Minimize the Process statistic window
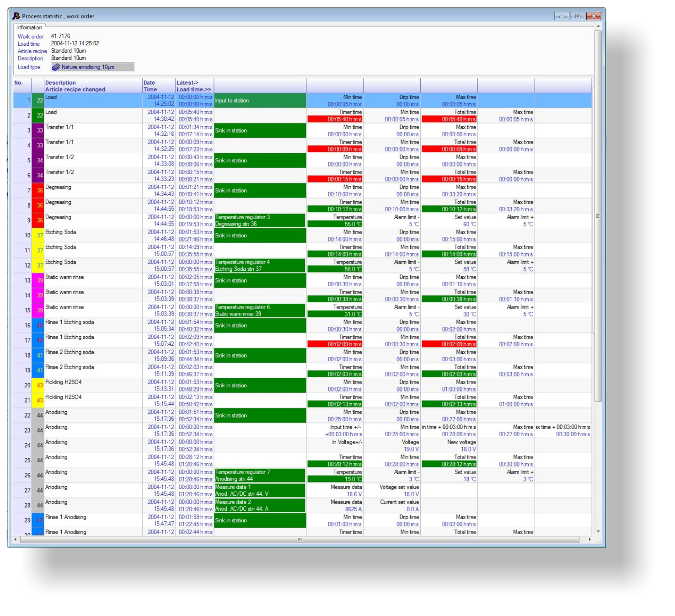Image resolution: width=675 pixels, height=616 pixels. 562,16
